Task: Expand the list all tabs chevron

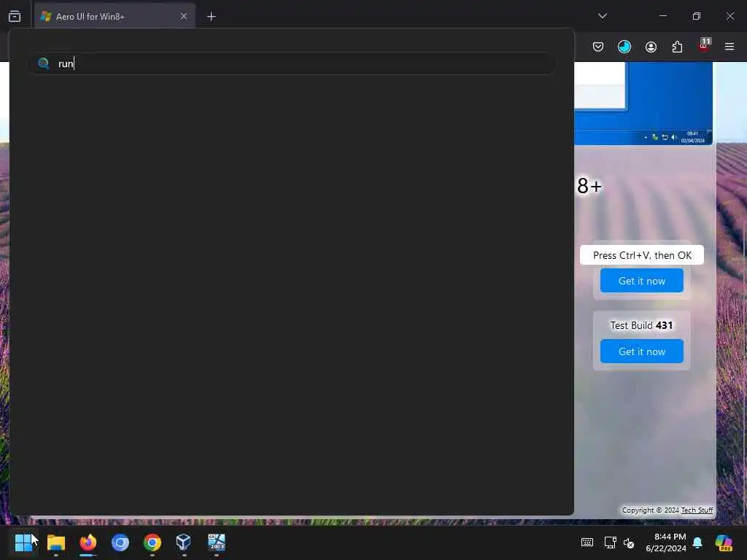Action: (603, 16)
